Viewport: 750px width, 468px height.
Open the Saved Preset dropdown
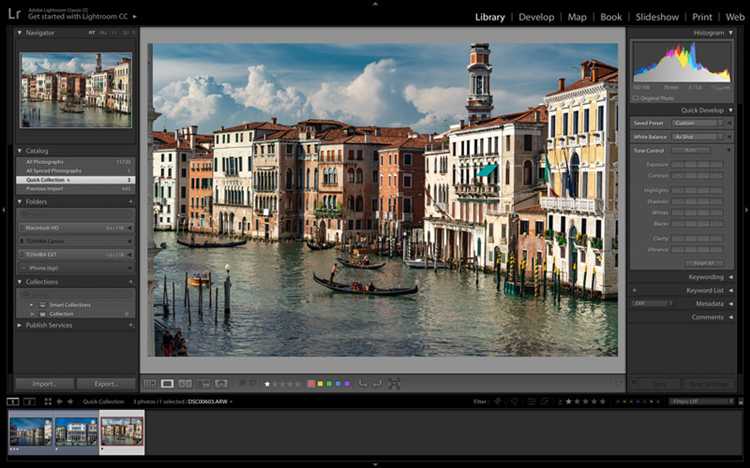pos(699,123)
